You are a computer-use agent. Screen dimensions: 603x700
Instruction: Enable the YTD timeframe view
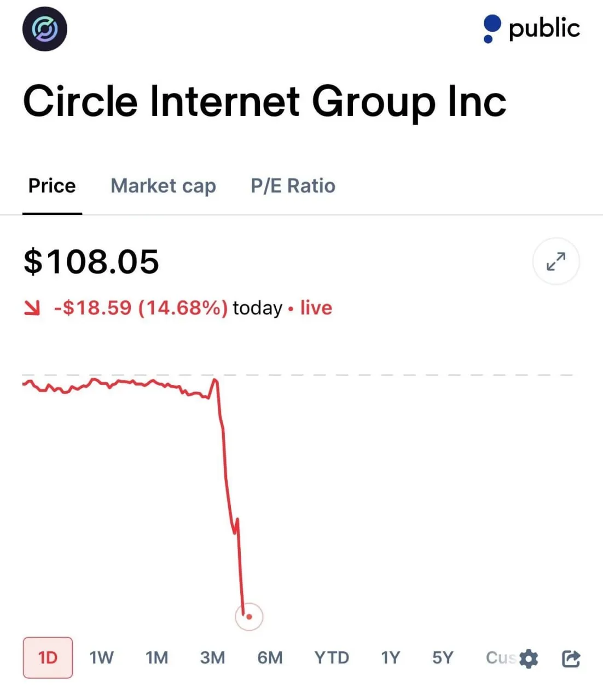332,658
